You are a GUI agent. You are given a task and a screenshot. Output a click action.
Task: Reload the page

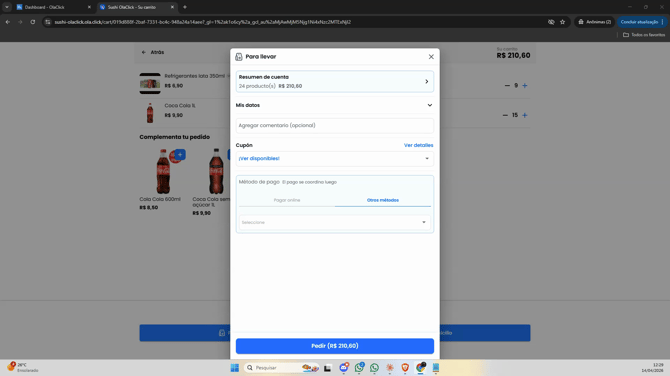pos(32,22)
